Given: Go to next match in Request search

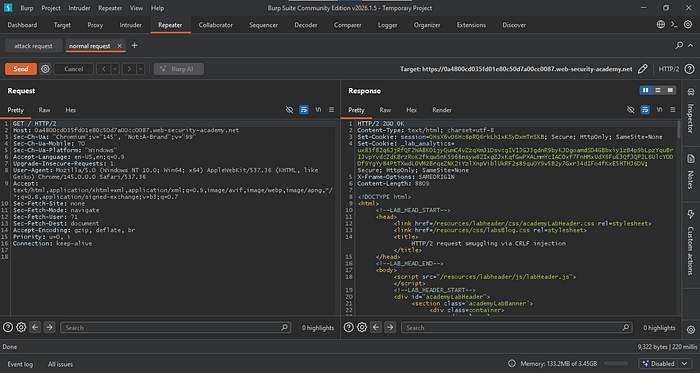Looking at the screenshot, I should (x=50, y=327).
